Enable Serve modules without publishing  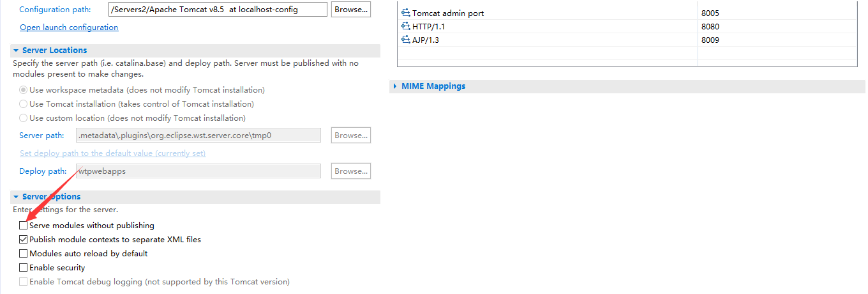click(24, 226)
